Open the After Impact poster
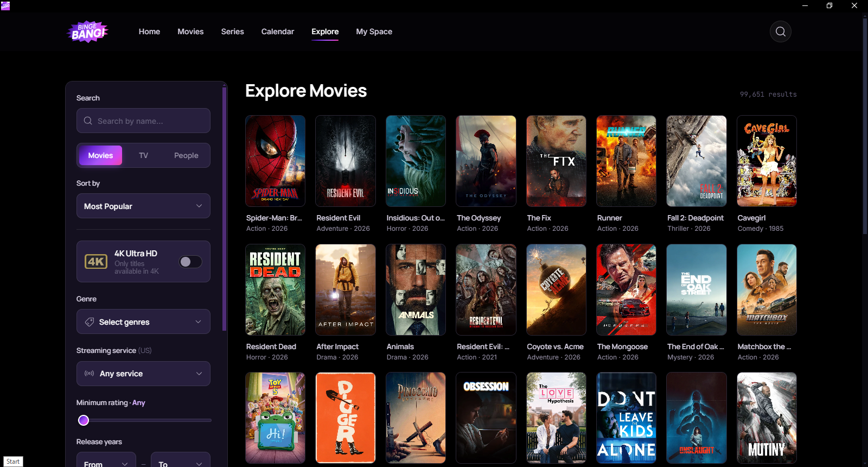 (346, 289)
